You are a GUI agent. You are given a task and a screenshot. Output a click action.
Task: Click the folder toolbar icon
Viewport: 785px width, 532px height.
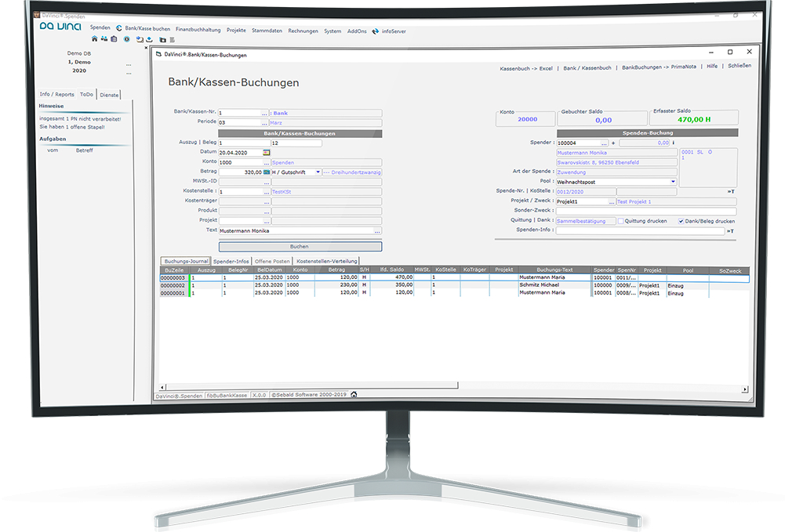pos(162,39)
